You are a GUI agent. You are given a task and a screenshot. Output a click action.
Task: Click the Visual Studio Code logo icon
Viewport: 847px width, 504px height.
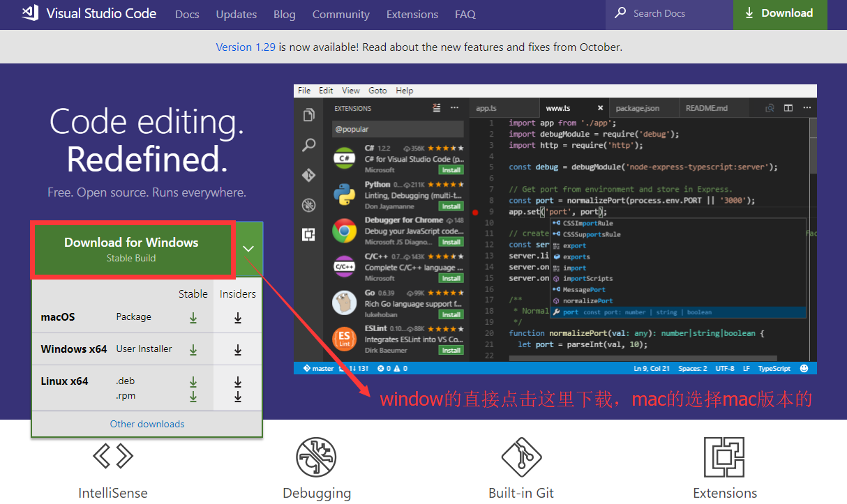29,13
